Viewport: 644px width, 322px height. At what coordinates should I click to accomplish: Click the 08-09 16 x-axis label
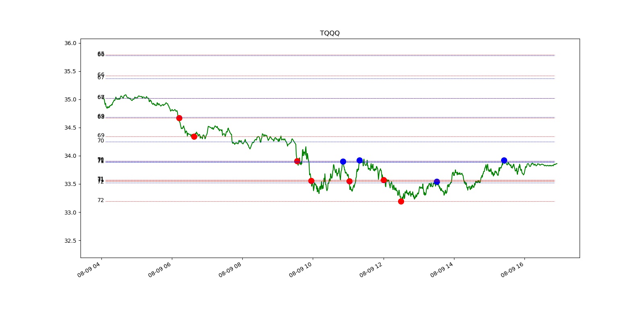tap(512, 269)
